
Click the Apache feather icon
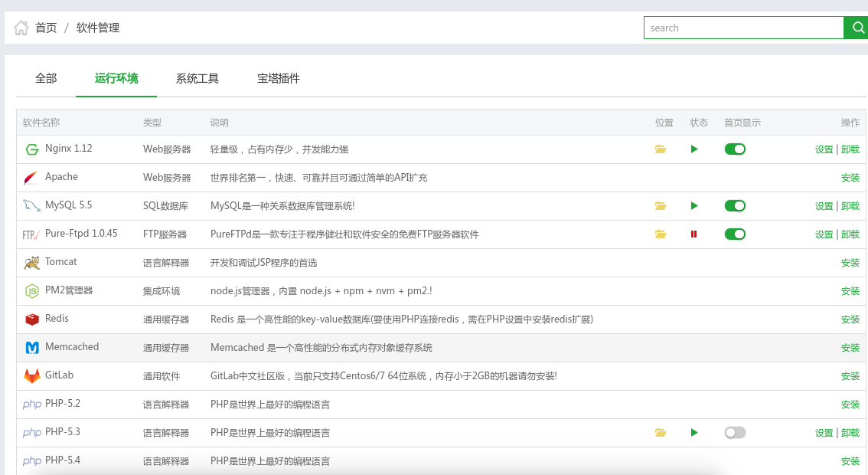(x=31, y=178)
